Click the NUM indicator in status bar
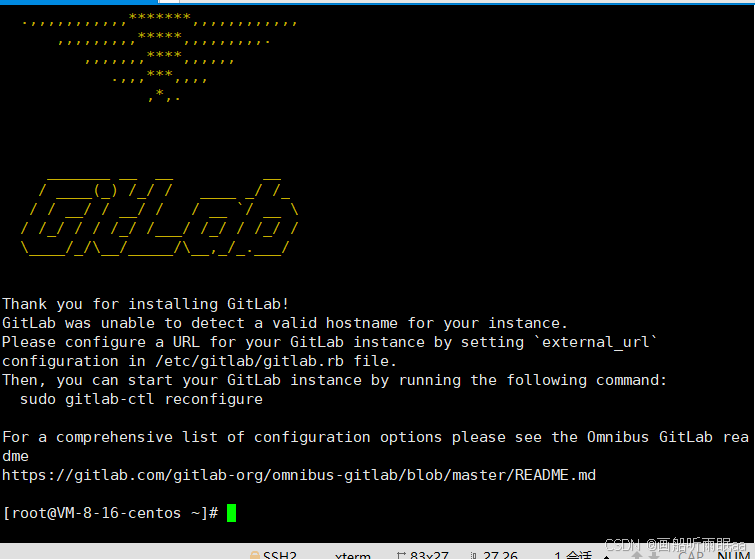 (733, 556)
